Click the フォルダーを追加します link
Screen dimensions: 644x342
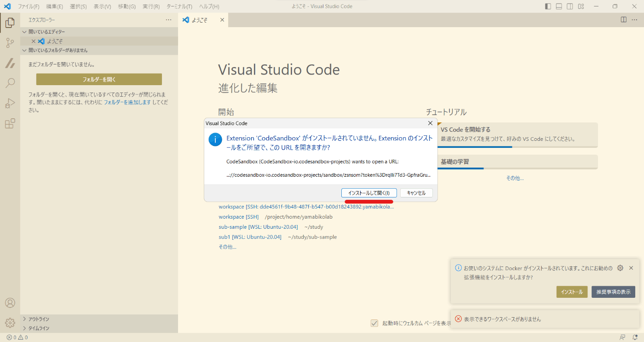[127, 102]
